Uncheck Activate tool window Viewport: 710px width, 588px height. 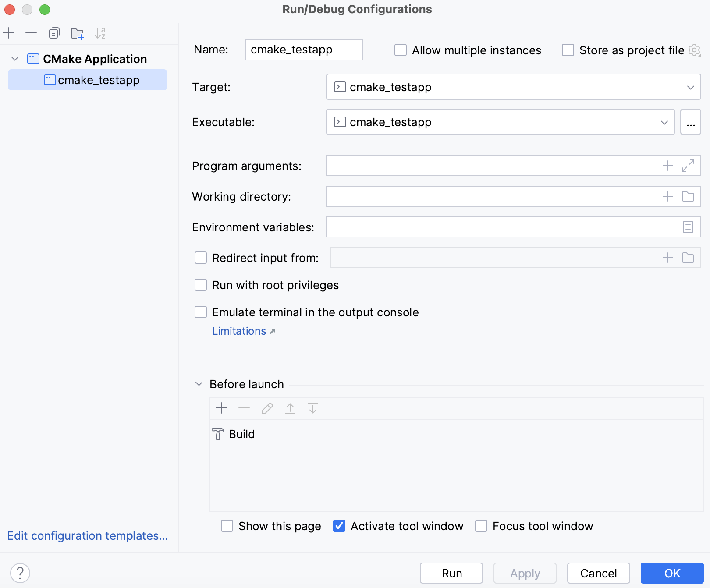pyautogui.click(x=339, y=526)
